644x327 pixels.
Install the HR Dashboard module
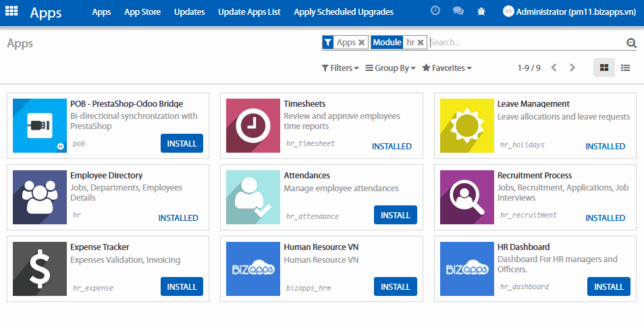tap(608, 286)
